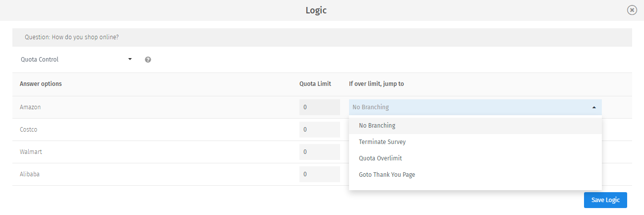The image size is (644, 215).
Task: Click the Answer options column header
Action: pos(41,84)
